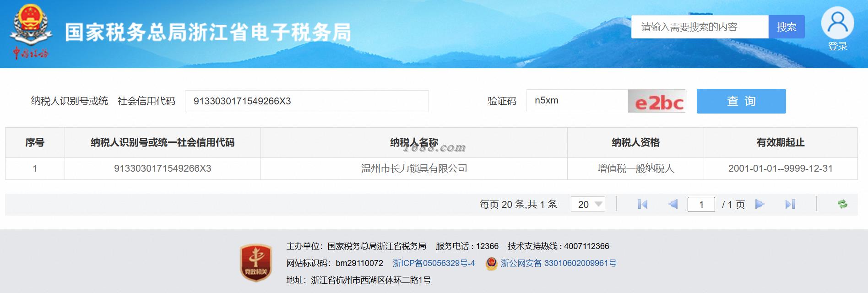Select cell 9133030171549266X3 in the table
The image size is (868, 293).
coord(163,168)
